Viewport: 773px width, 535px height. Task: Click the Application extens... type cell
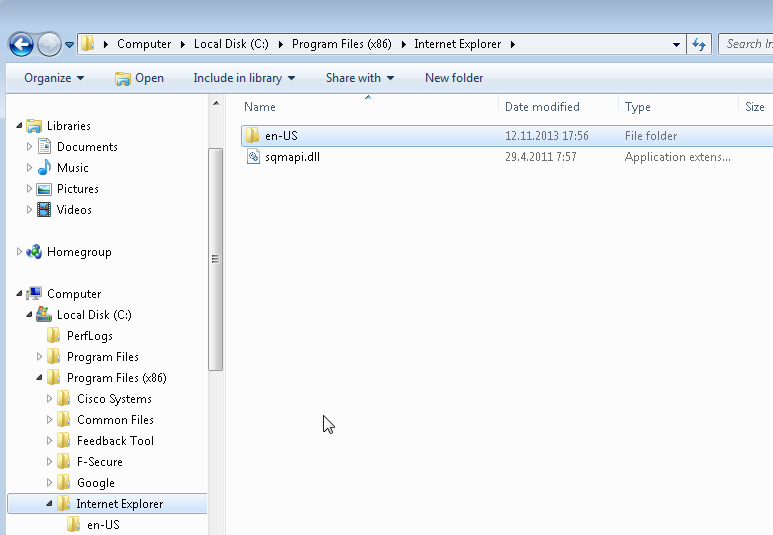point(678,157)
